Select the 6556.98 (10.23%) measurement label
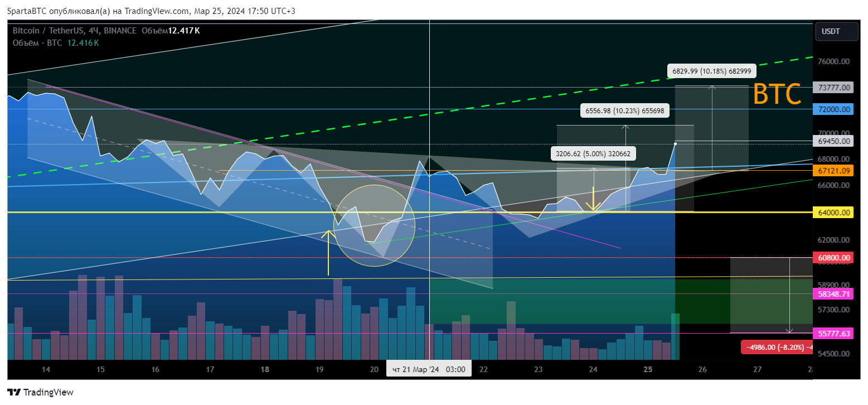 click(x=624, y=111)
